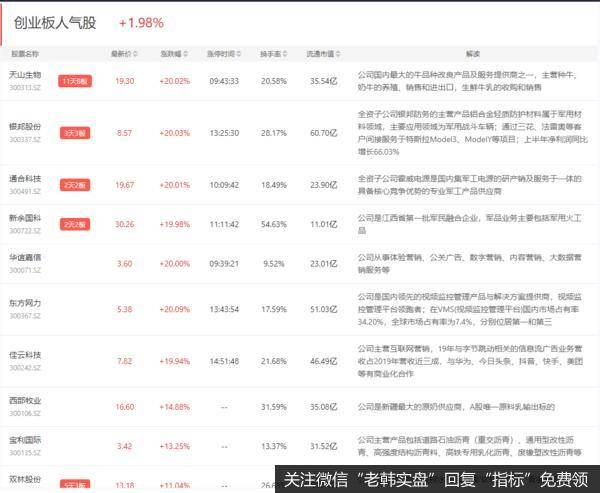The width and height of the screenshot is (600, 493).
Task: Click the market cap 46.49亿
Action: [x=324, y=361]
